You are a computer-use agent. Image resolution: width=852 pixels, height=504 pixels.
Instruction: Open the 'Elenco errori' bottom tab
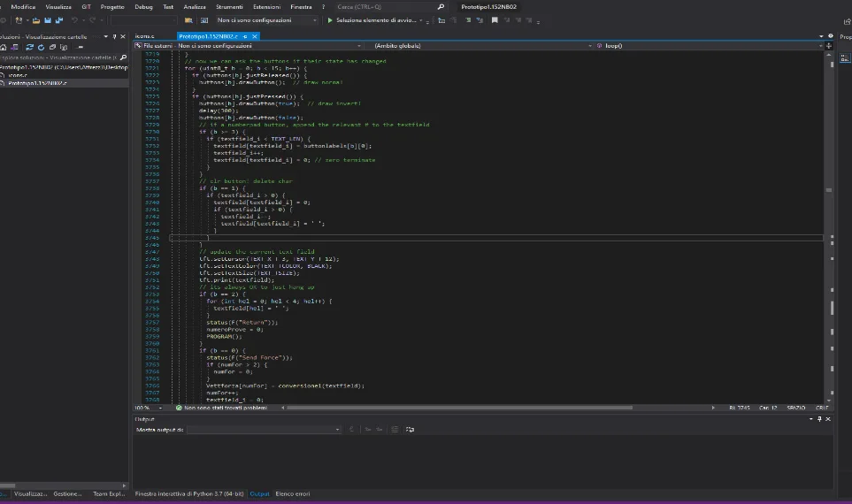pyautogui.click(x=291, y=494)
